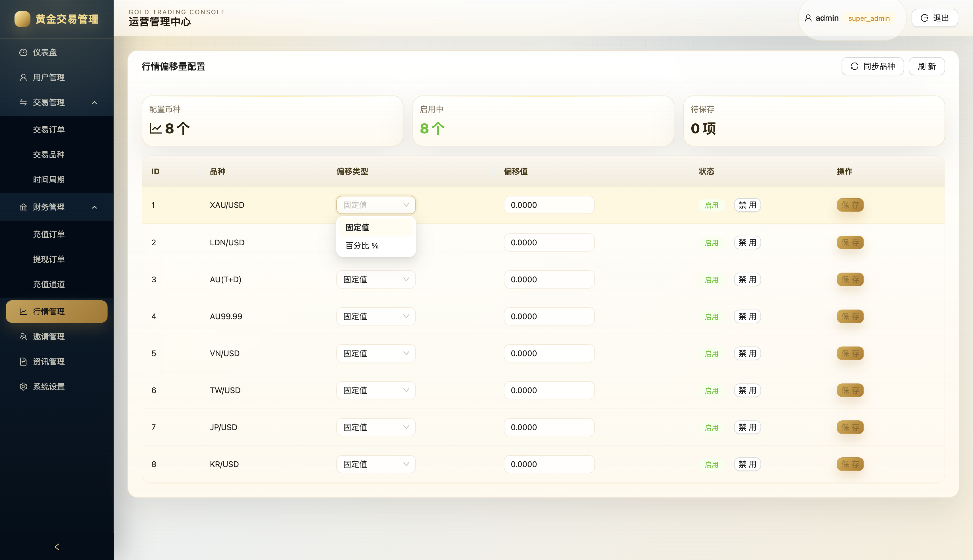
Task: Open 提现订单 in the sidebar
Action: pyautogui.click(x=49, y=259)
